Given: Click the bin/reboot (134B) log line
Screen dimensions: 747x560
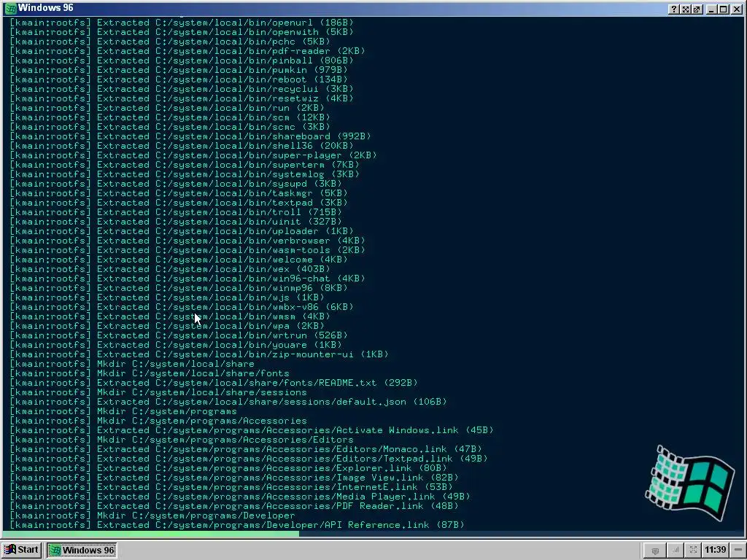Looking at the screenshot, I should [179, 79].
